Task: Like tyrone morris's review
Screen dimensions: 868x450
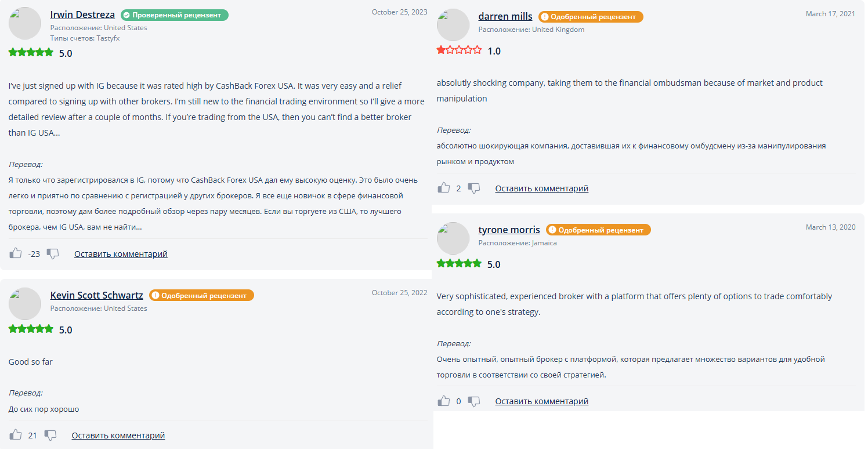Action: pyautogui.click(x=444, y=401)
